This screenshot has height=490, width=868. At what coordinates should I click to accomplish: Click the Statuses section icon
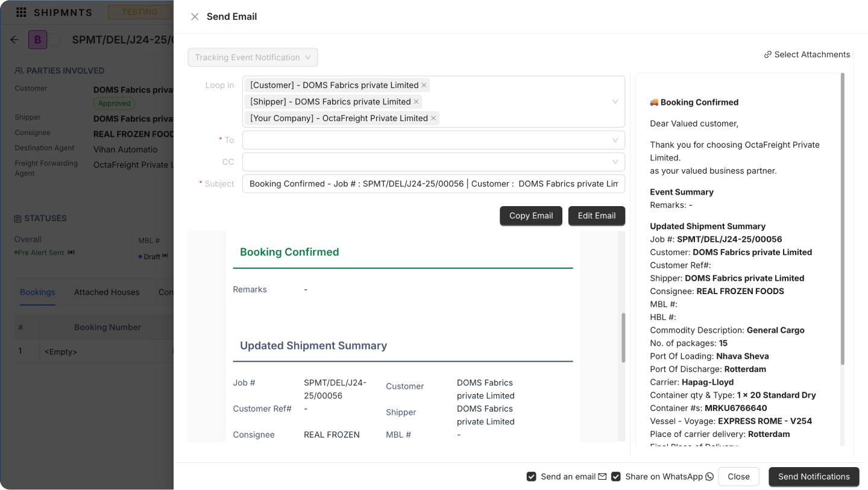(18, 218)
